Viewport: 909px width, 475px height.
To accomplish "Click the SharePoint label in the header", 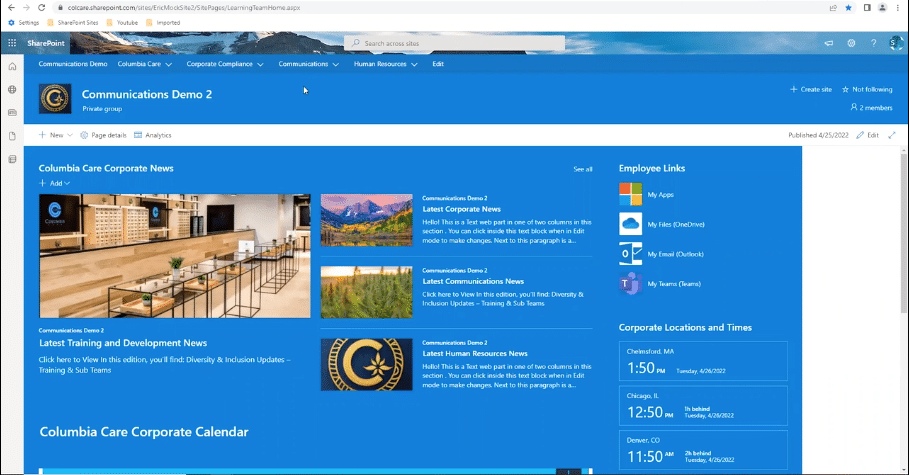I will pos(46,43).
